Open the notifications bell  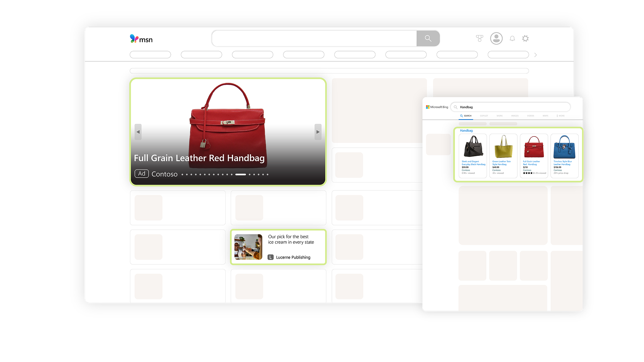coord(512,39)
